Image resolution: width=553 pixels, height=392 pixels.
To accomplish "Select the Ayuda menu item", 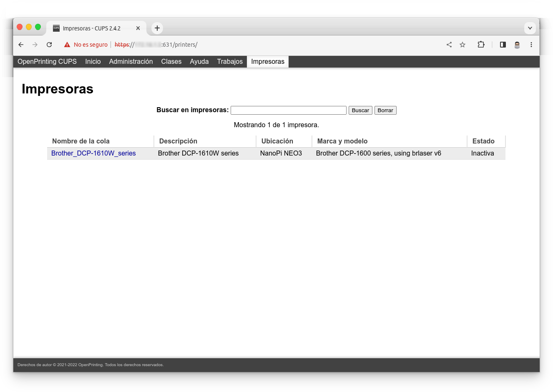I will (x=199, y=62).
